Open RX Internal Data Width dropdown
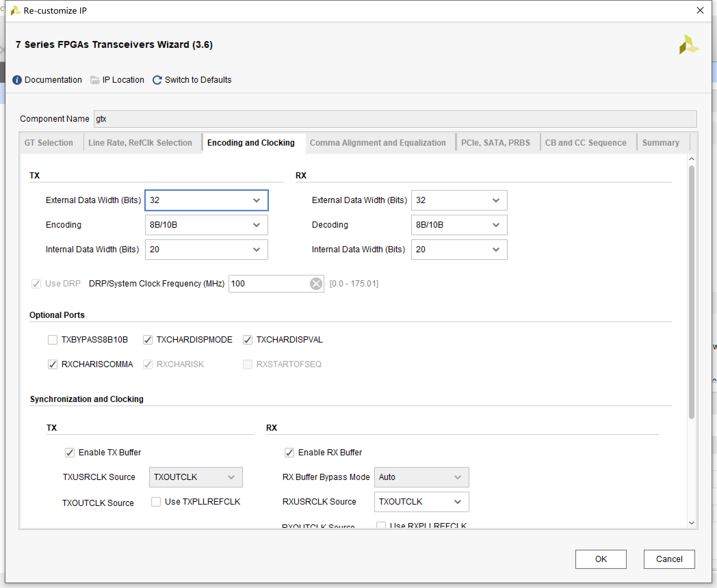This screenshot has width=717, height=588. (459, 250)
